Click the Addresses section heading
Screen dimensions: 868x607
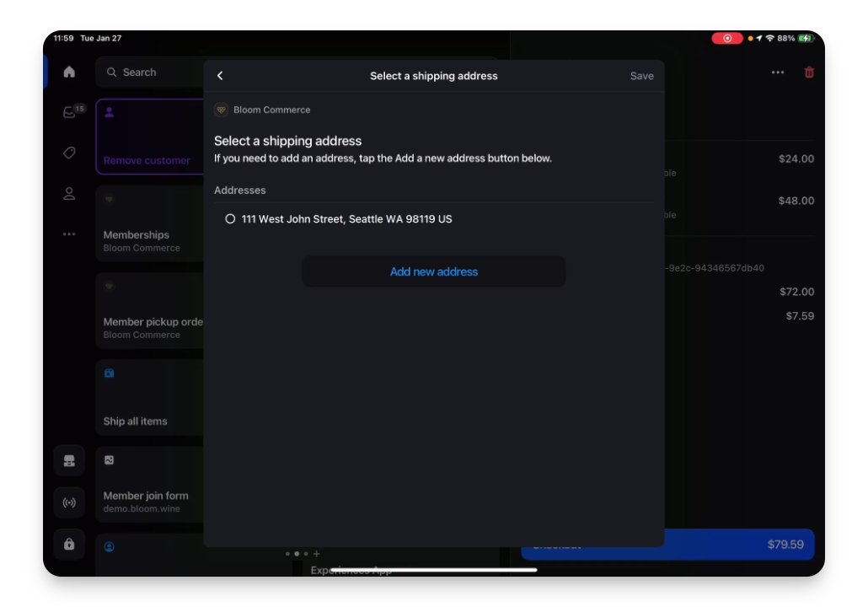pyautogui.click(x=239, y=190)
